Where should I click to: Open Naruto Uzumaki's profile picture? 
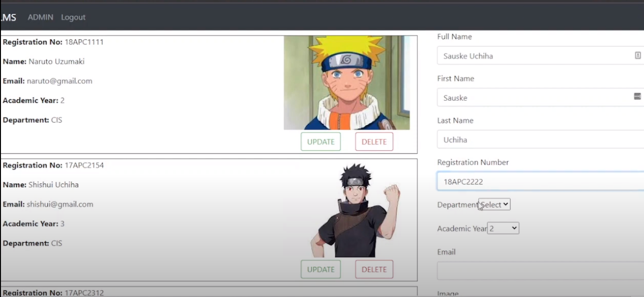coord(347,83)
